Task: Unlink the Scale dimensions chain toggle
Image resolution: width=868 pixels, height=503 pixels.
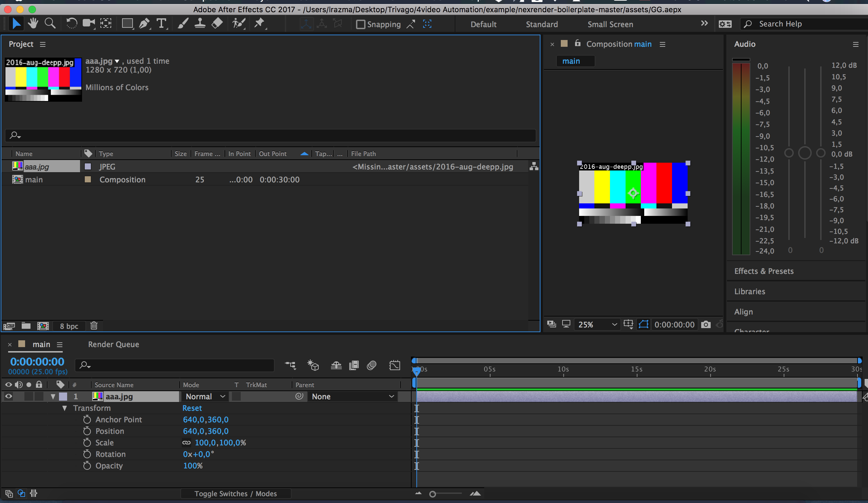Action: point(187,443)
